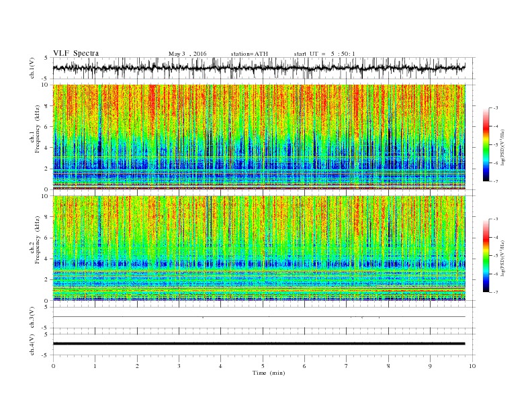Click the "station=ATH" header label
The height and width of the screenshot is (411, 532).
(x=249, y=54)
